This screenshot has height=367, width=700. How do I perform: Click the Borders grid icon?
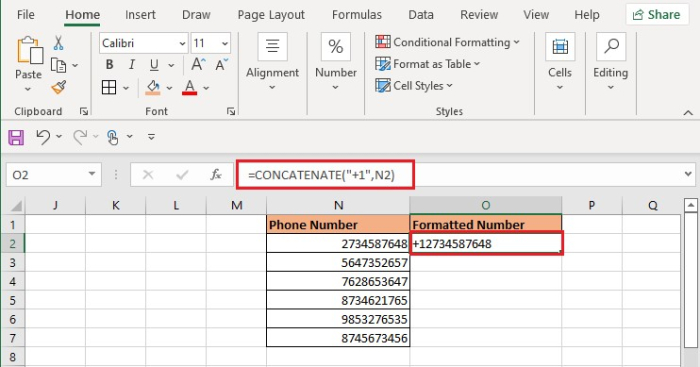point(109,88)
